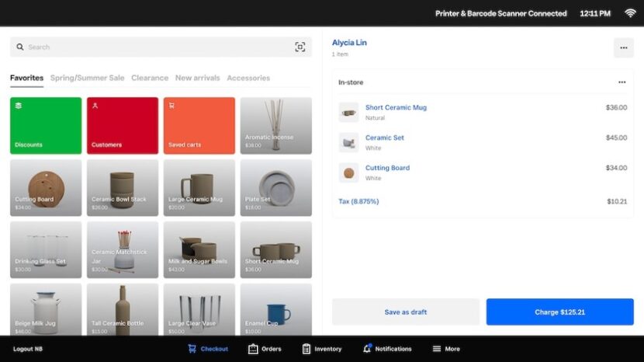The height and width of the screenshot is (362, 644).
Task: Click the barcode scan icon in search bar
Action: click(300, 47)
